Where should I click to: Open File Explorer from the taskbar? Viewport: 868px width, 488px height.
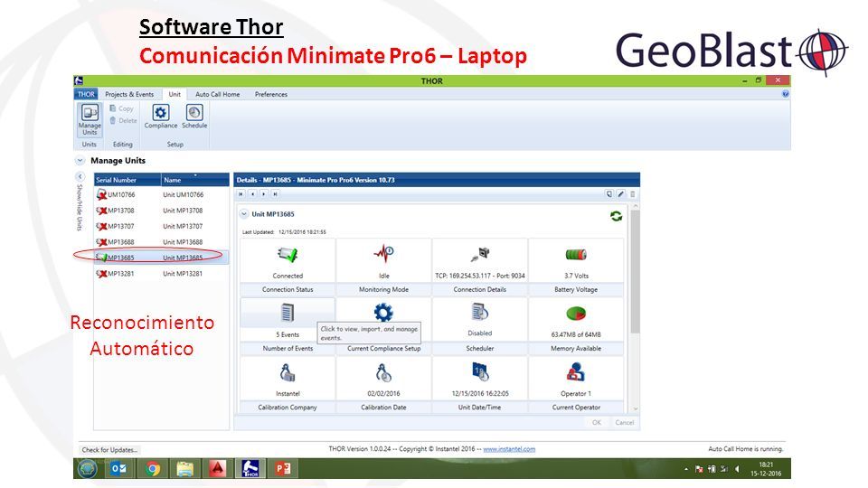click(184, 469)
